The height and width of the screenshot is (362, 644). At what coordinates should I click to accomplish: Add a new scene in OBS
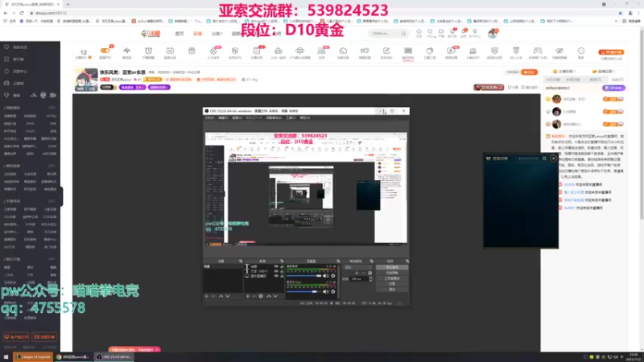point(207,296)
